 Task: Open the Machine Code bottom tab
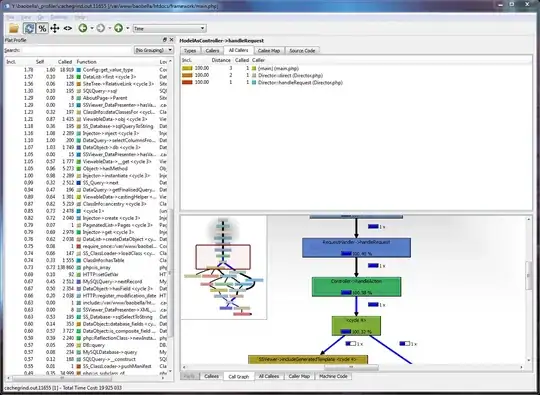(x=333, y=376)
